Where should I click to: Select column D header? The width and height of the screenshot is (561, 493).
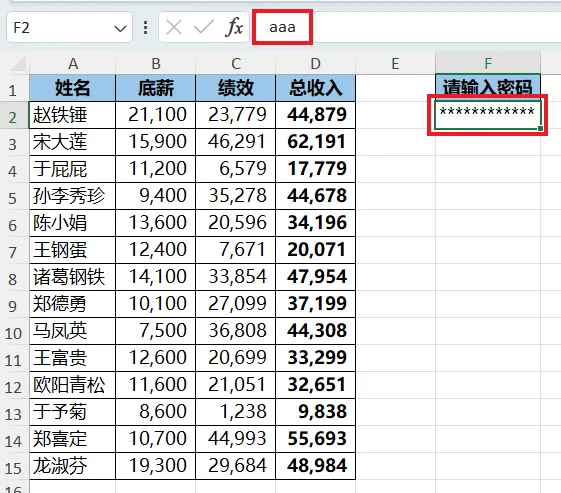click(316, 63)
